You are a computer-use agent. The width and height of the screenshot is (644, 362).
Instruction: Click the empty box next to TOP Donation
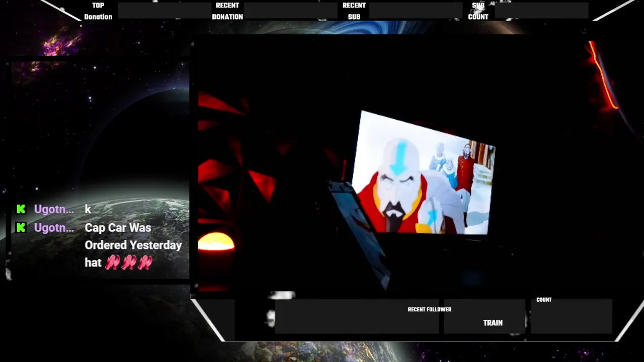[x=165, y=11]
